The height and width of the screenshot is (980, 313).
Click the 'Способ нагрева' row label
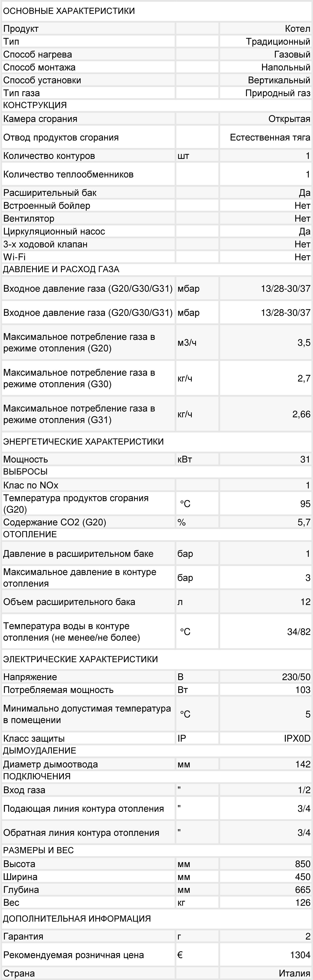(x=38, y=54)
